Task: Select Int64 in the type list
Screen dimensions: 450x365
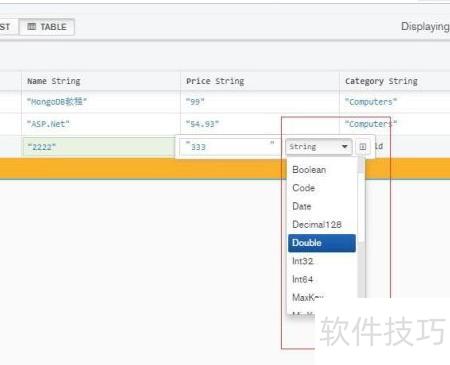Action: [x=322, y=279]
